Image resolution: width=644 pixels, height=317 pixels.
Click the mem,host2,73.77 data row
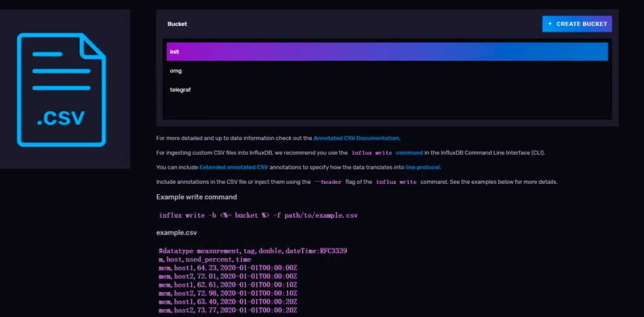point(228,310)
